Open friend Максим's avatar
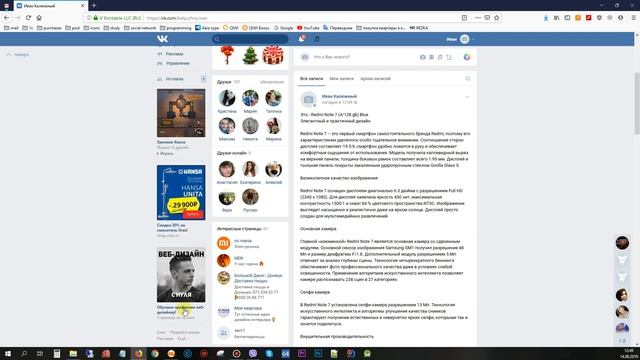The height and width of the screenshot is (360, 640). pyautogui.click(x=227, y=126)
